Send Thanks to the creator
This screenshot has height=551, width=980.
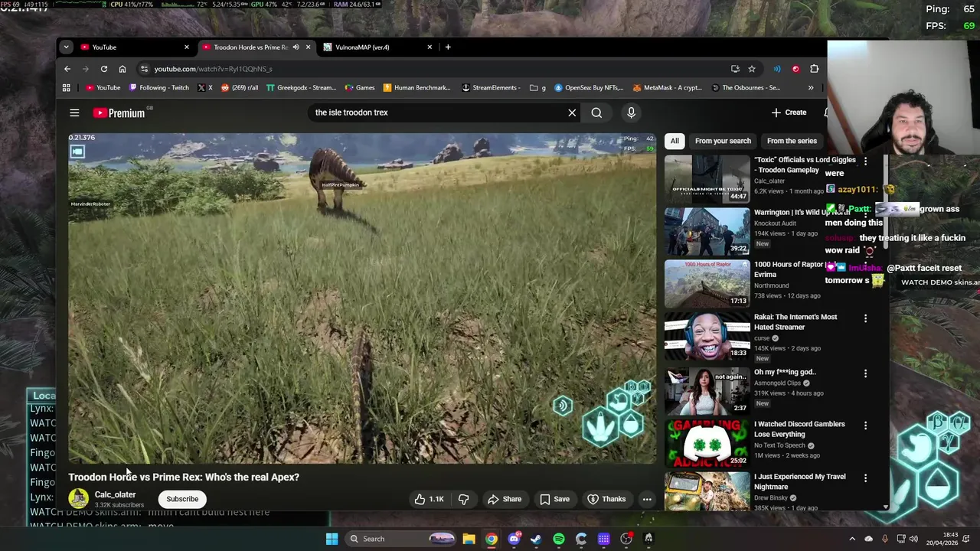tap(606, 499)
